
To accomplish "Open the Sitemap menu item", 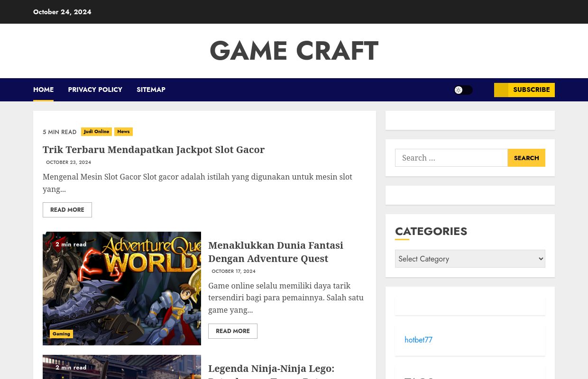I will click(x=151, y=90).
